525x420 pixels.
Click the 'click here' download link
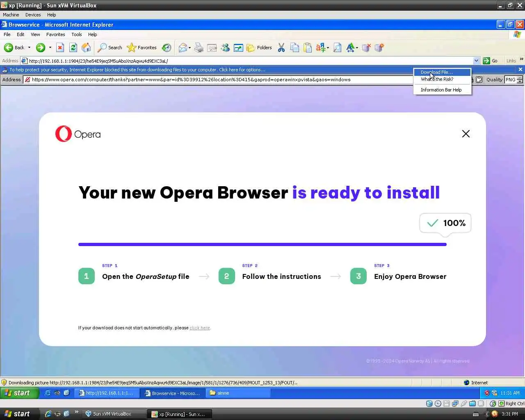tap(200, 328)
